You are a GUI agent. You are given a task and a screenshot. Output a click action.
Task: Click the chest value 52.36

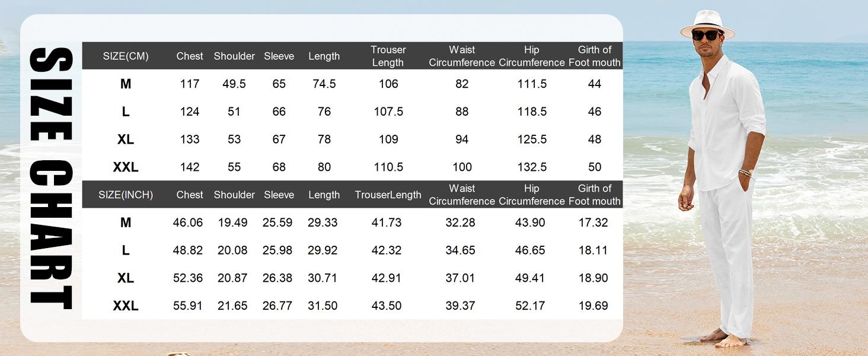pyautogui.click(x=188, y=278)
